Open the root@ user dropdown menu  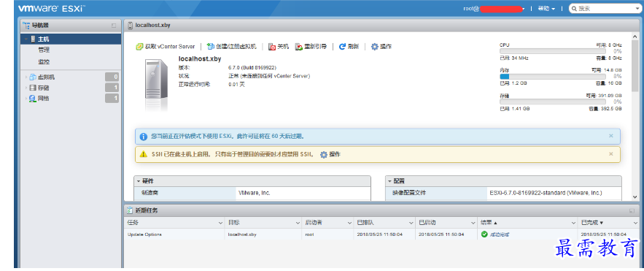pos(494,9)
